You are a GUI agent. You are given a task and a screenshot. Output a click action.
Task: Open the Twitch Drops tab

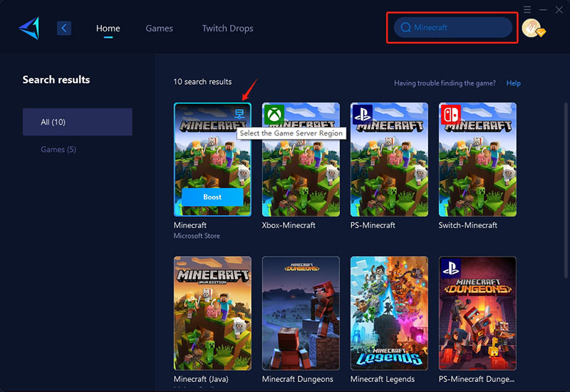227,29
